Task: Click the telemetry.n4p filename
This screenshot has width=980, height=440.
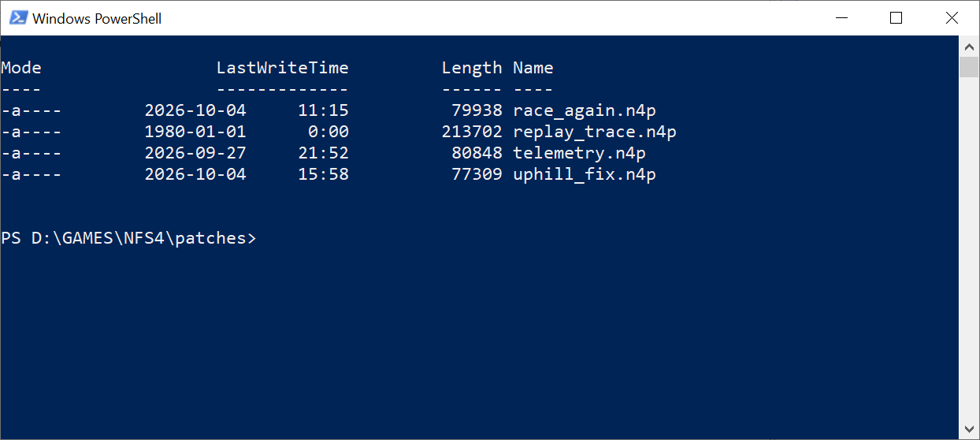Action: point(580,153)
